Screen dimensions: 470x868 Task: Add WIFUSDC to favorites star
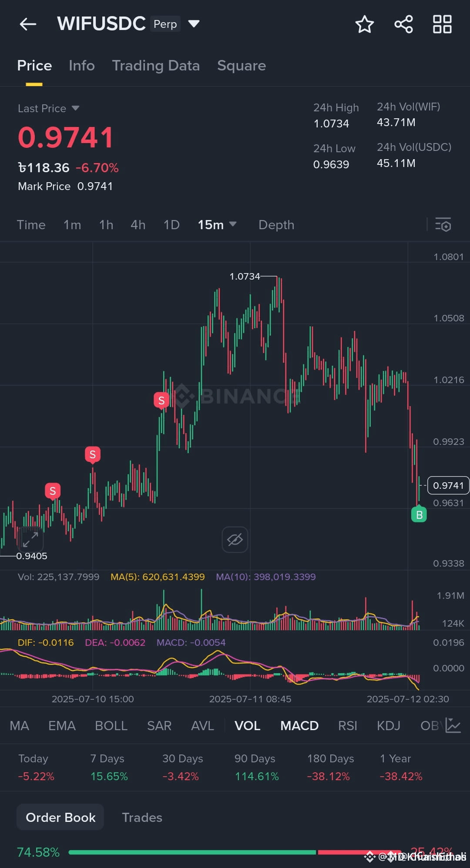click(x=364, y=24)
